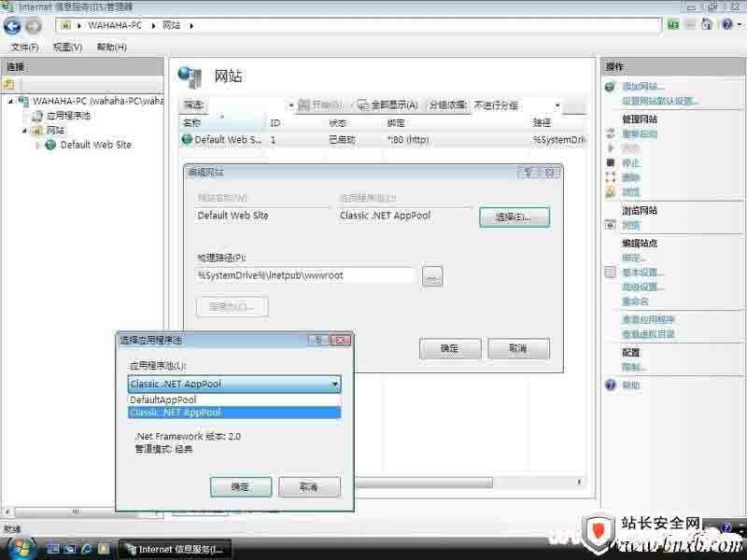The height and width of the screenshot is (560, 747).
Task: Select Default Web Site in the tree
Action: [x=95, y=145]
